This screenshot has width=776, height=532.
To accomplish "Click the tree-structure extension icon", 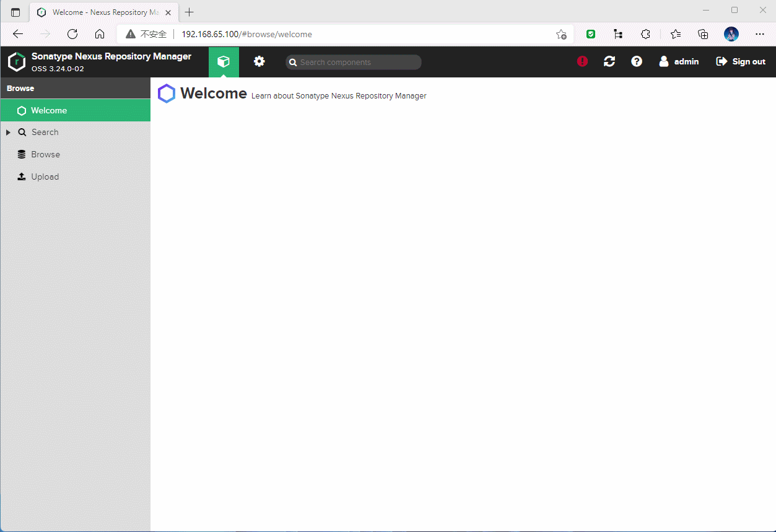I will [618, 34].
